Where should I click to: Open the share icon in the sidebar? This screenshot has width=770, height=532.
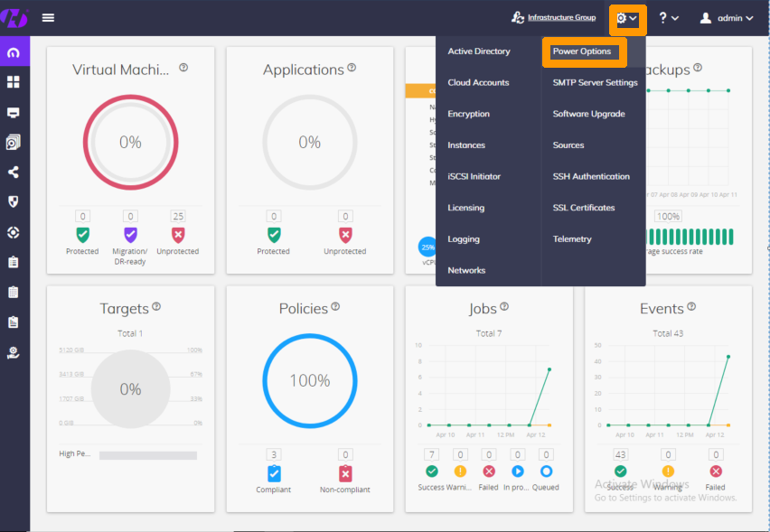point(14,173)
